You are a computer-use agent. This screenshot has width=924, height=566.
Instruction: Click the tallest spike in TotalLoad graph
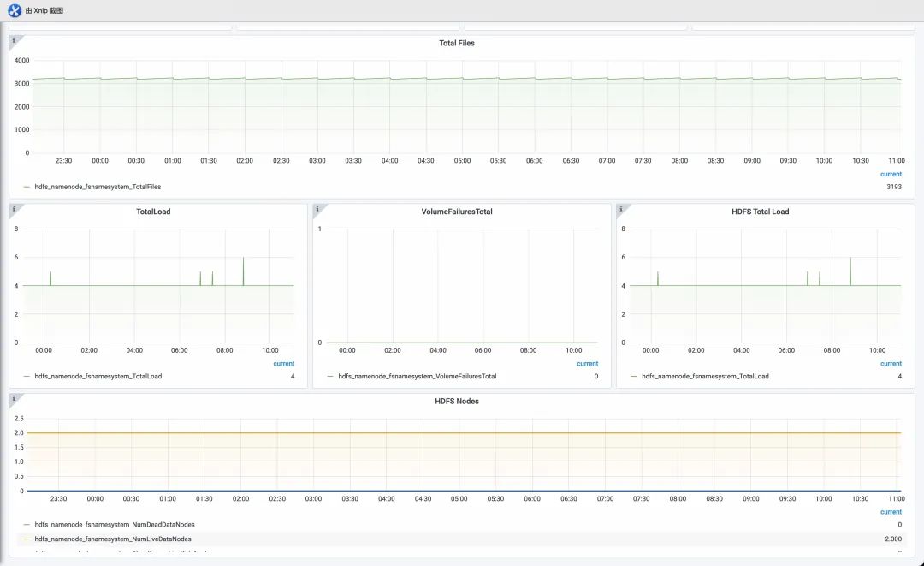click(x=243, y=271)
